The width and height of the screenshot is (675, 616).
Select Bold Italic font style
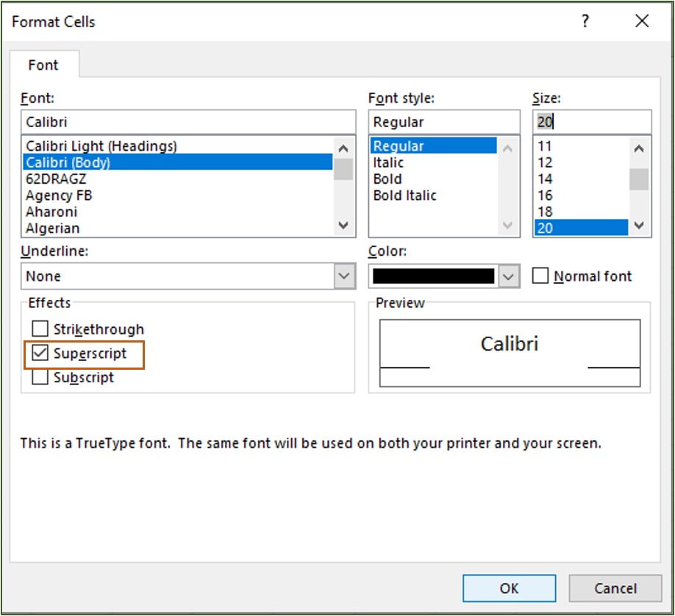click(434, 195)
